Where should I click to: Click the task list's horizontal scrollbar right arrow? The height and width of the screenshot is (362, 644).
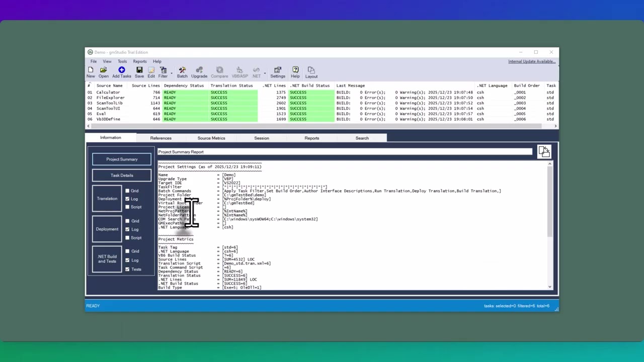[555, 126]
